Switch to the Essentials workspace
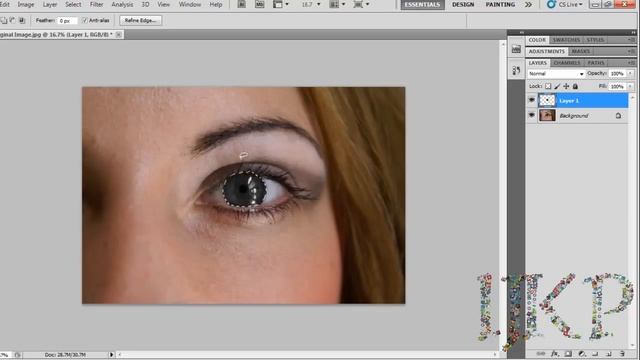 [x=422, y=4]
